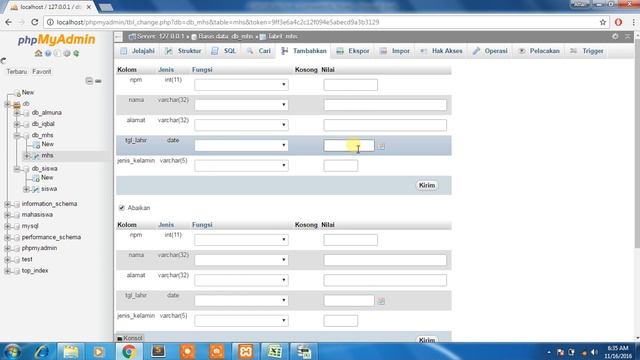
Task: Expand the mysql database node
Action: point(7,226)
